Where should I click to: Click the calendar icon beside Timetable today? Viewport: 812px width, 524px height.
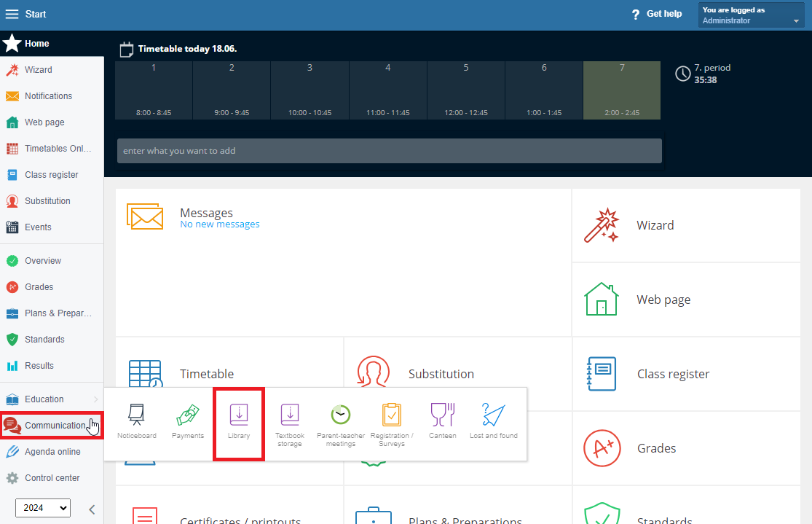pos(127,50)
